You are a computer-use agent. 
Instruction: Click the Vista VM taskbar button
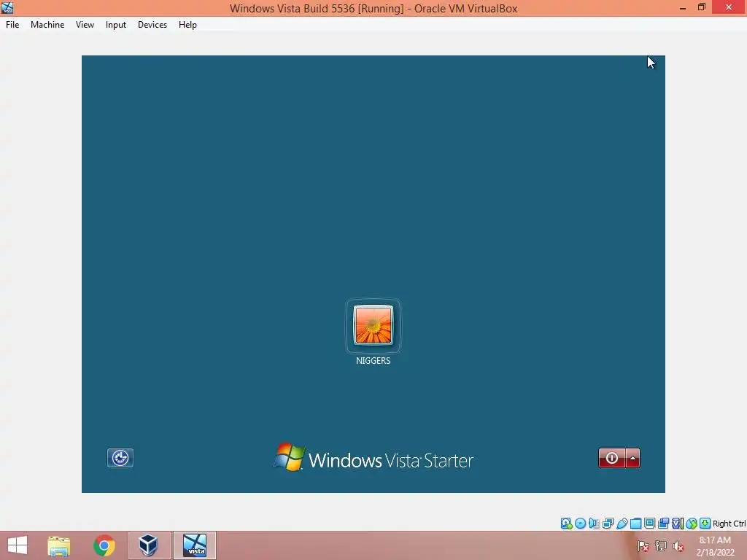pyautogui.click(x=194, y=545)
